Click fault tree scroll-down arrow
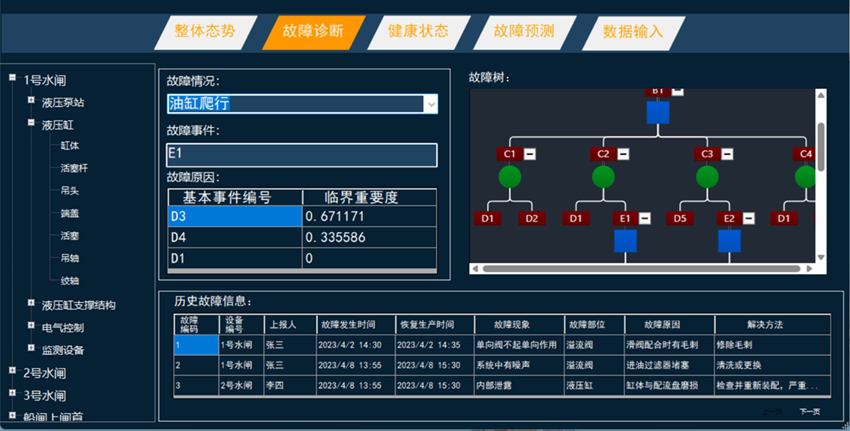Image resolution: width=850 pixels, height=431 pixels. click(x=821, y=258)
